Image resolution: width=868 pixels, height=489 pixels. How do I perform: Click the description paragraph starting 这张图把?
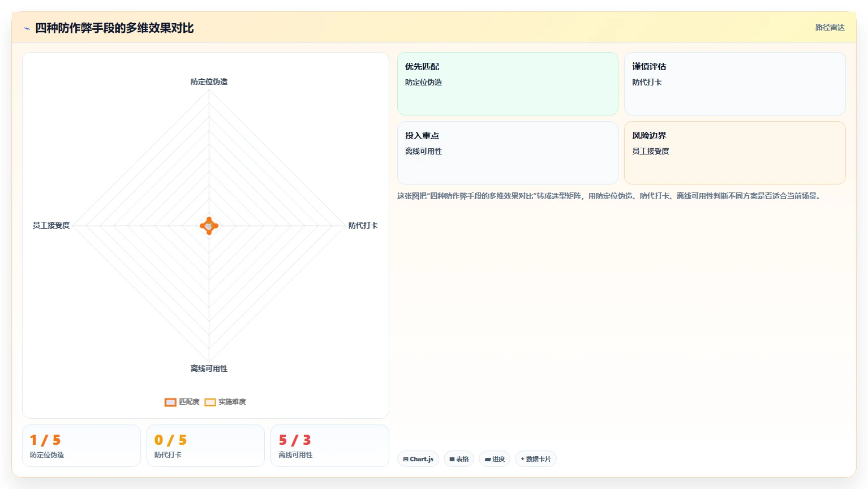pyautogui.click(x=609, y=196)
